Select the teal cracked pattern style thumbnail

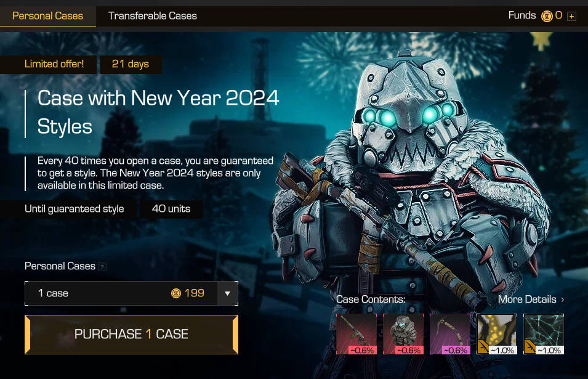point(544,334)
